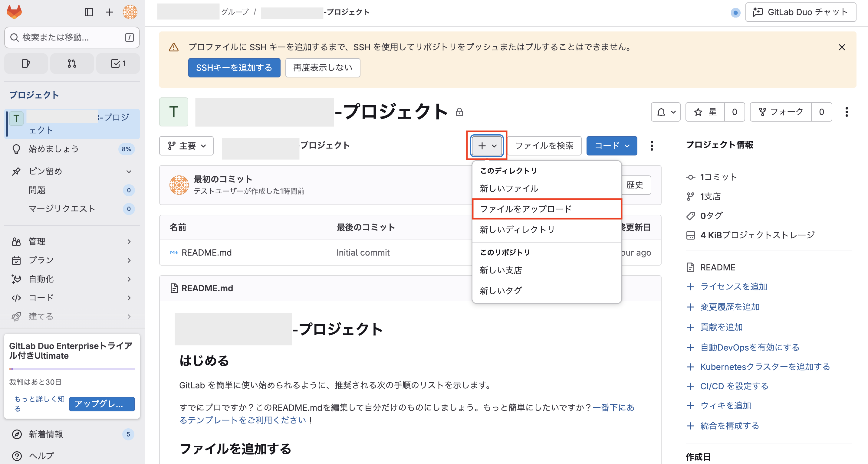Select ファイルをアップロード menu item
This screenshot has width=868, height=464.
click(547, 209)
